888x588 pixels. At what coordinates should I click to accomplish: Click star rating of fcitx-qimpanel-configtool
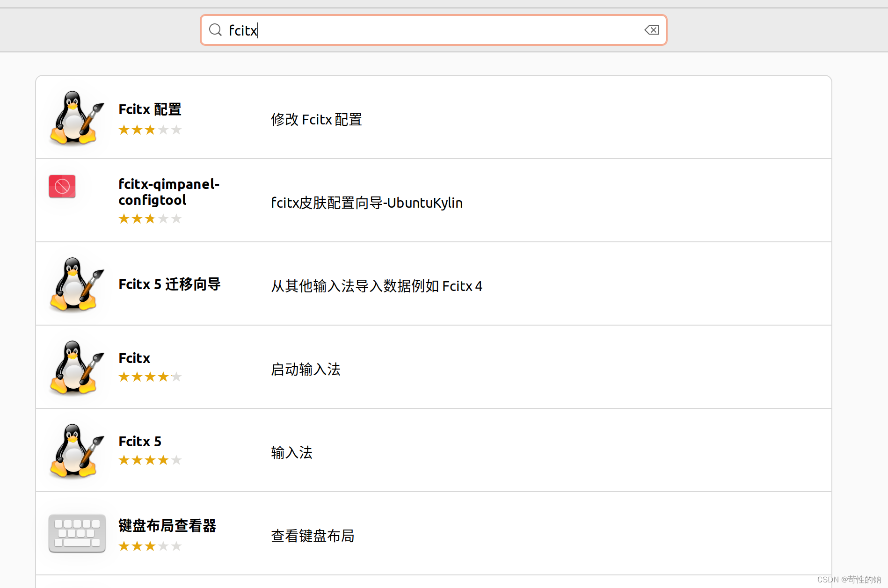(150, 218)
